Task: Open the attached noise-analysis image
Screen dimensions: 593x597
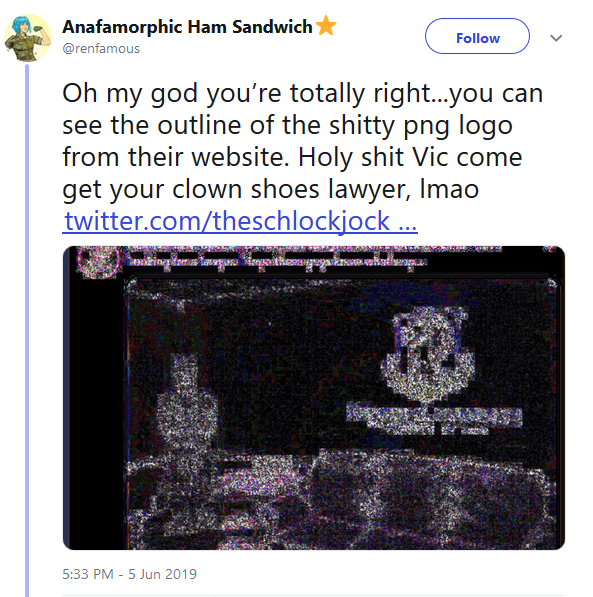Action: pos(314,397)
